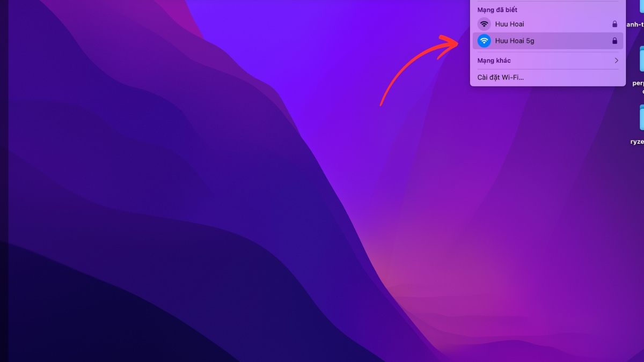Viewport: 644px width, 362px height.
Task: Open the Mạng khác submenu label
Action: point(494,61)
